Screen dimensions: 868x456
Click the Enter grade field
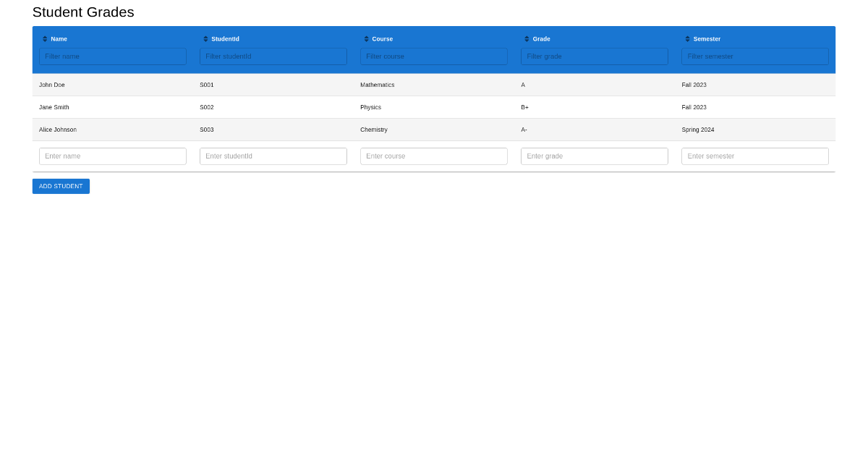(595, 156)
